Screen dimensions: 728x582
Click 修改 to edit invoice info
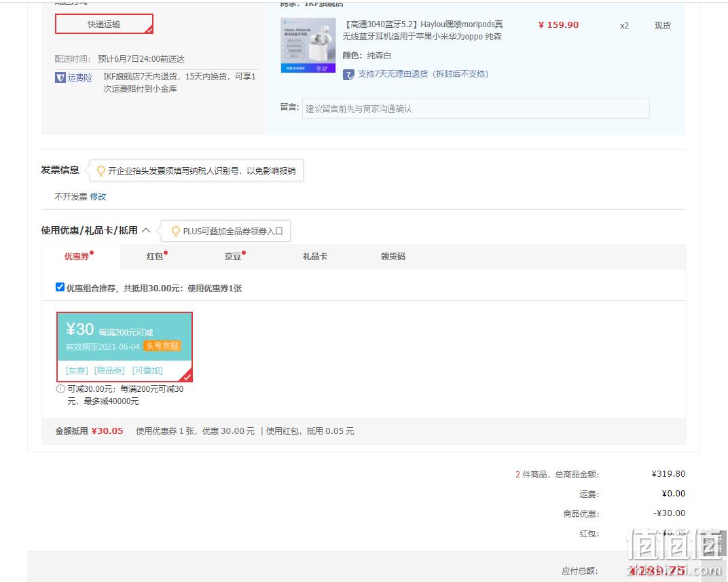point(98,196)
